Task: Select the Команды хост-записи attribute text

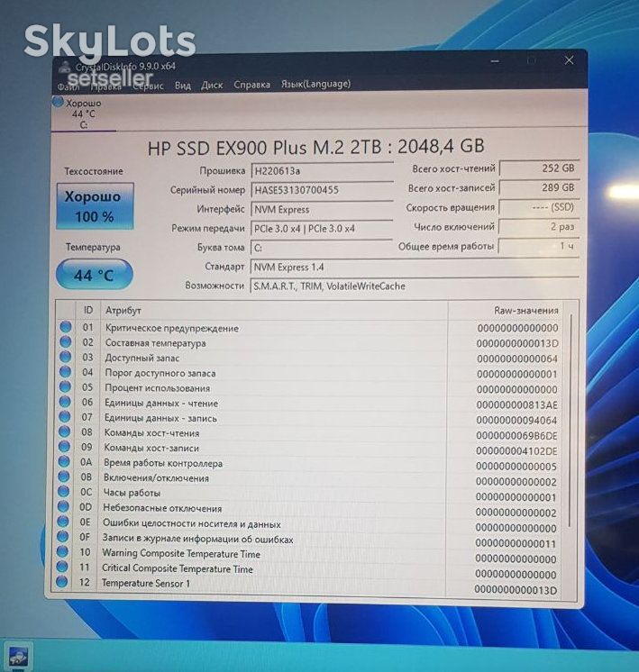Action: pyautogui.click(x=151, y=449)
